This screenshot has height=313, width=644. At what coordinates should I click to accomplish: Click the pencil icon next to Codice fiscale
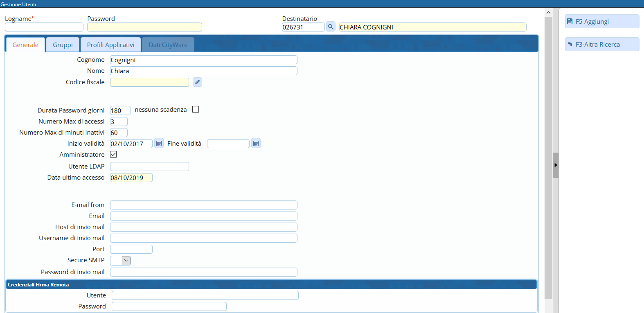click(x=197, y=82)
